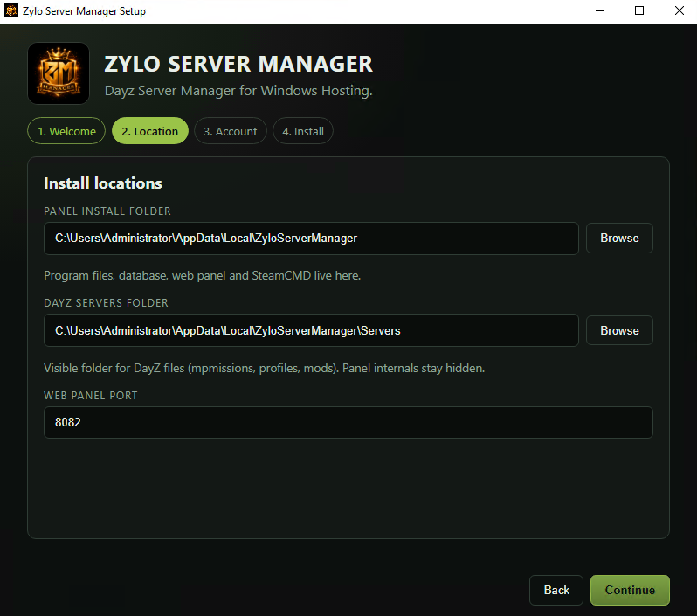Minimize the setup window
This screenshot has height=616, width=697.
[600, 10]
